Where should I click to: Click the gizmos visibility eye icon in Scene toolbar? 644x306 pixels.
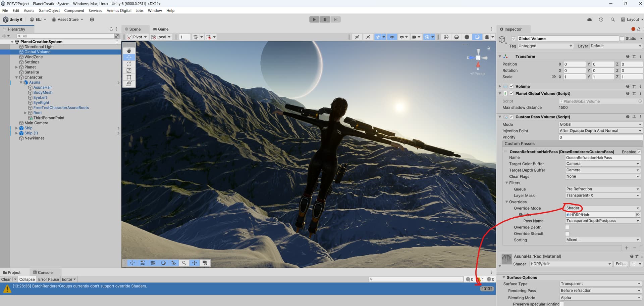pos(392,37)
